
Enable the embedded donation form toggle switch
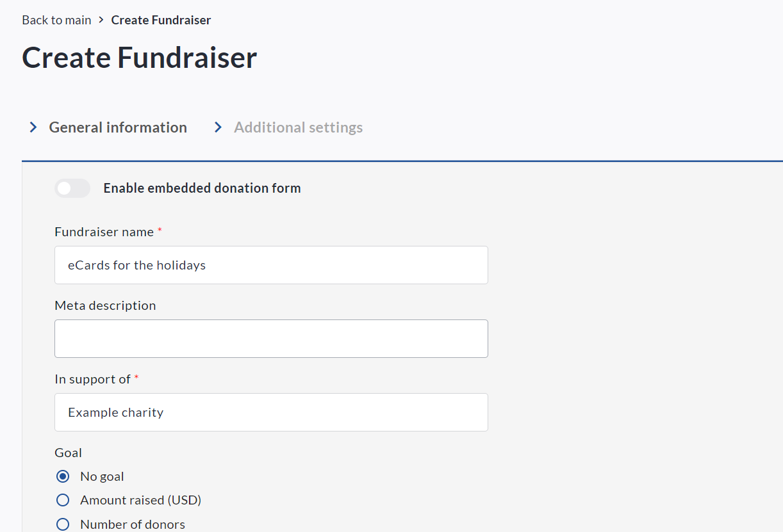click(x=72, y=188)
